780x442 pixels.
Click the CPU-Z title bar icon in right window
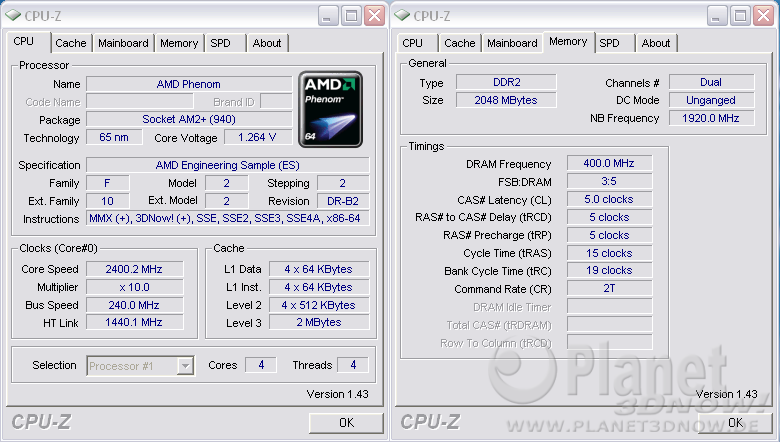coord(402,15)
